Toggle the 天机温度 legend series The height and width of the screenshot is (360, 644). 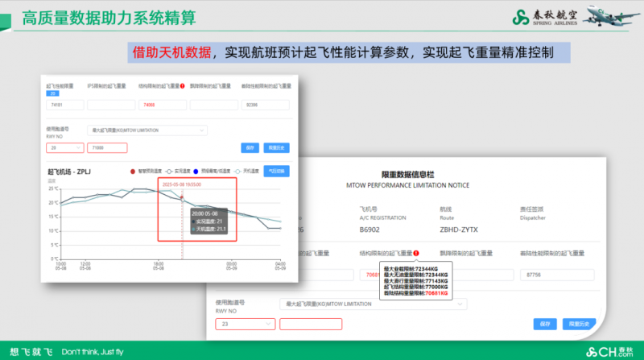pos(246,172)
